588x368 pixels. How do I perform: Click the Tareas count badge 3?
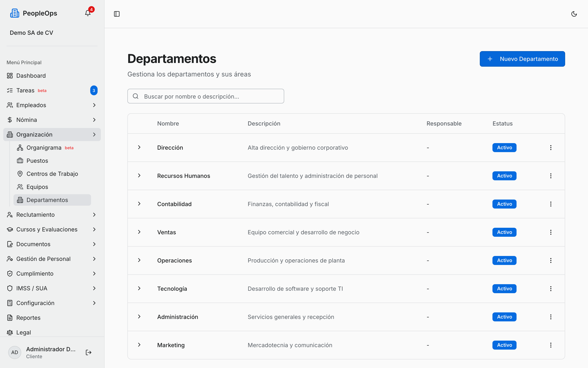[x=94, y=91]
